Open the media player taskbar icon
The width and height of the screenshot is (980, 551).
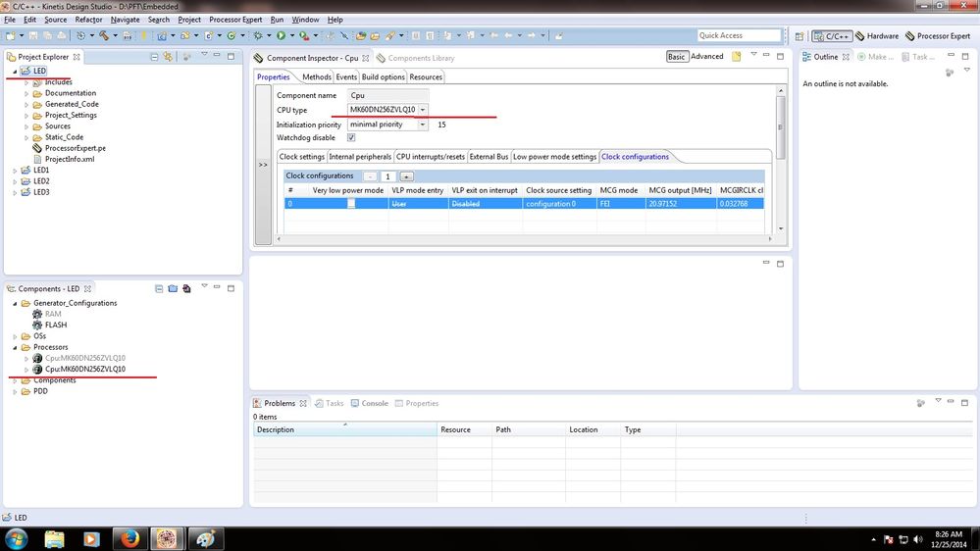tap(92, 538)
